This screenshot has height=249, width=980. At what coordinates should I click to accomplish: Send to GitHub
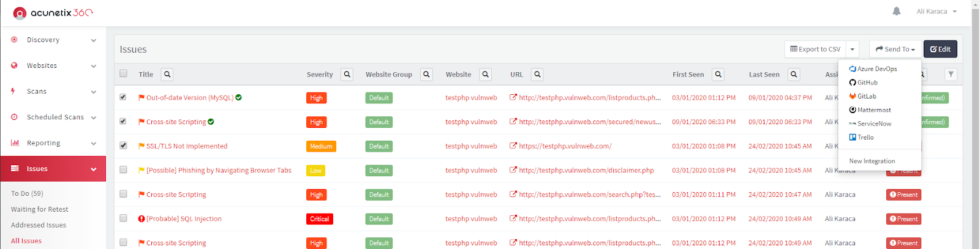[864, 83]
